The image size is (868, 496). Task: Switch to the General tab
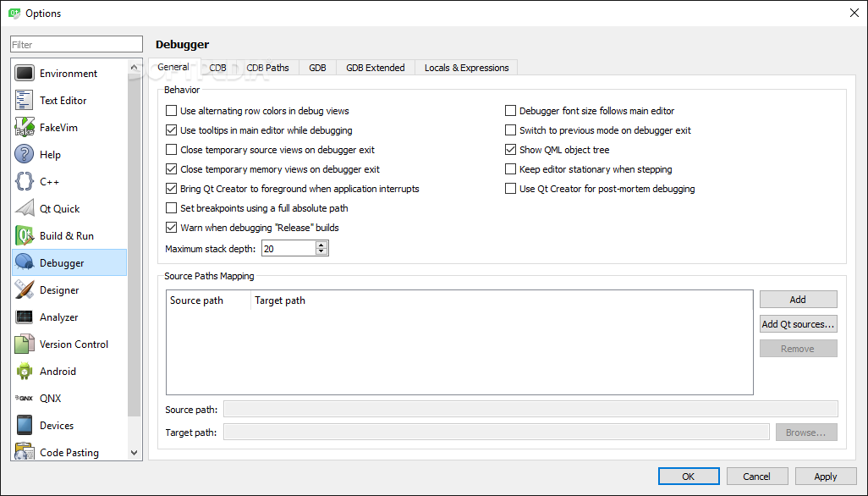click(173, 66)
